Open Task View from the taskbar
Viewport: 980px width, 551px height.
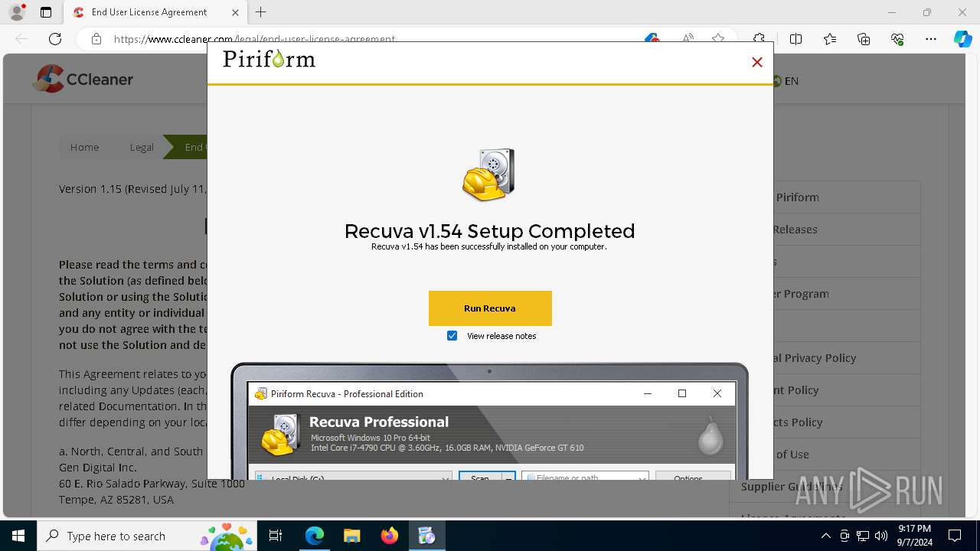pyautogui.click(x=276, y=536)
